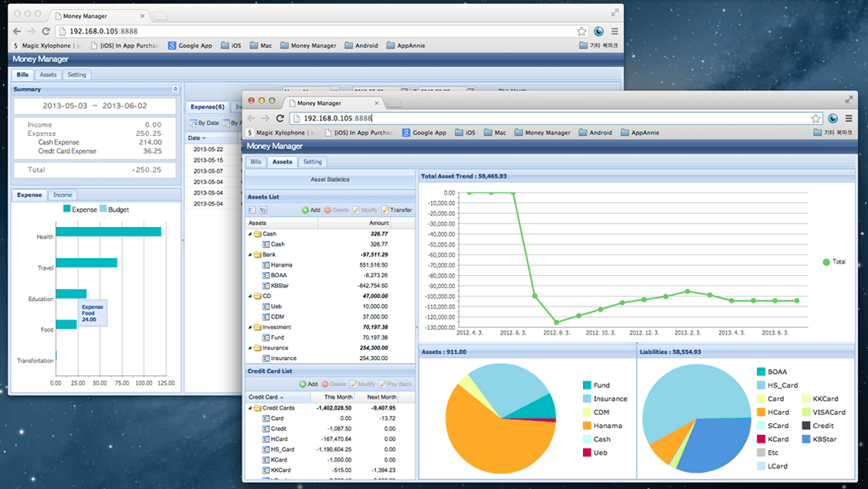Viewport: 868px width, 489px height.
Task: Toggle the Total series in the trend legend
Action: pyautogui.click(x=834, y=262)
